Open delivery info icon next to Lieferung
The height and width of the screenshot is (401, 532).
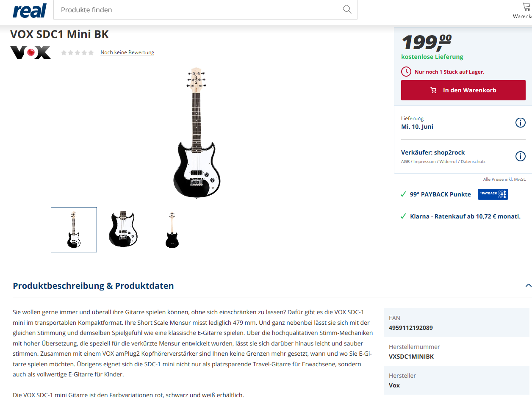pyautogui.click(x=520, y=123)
